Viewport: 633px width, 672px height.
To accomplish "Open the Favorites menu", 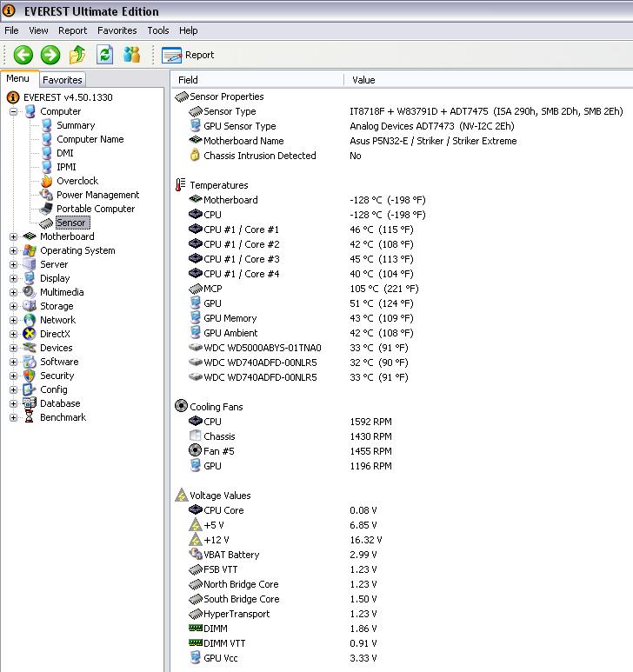I will (x=117, y=30).
